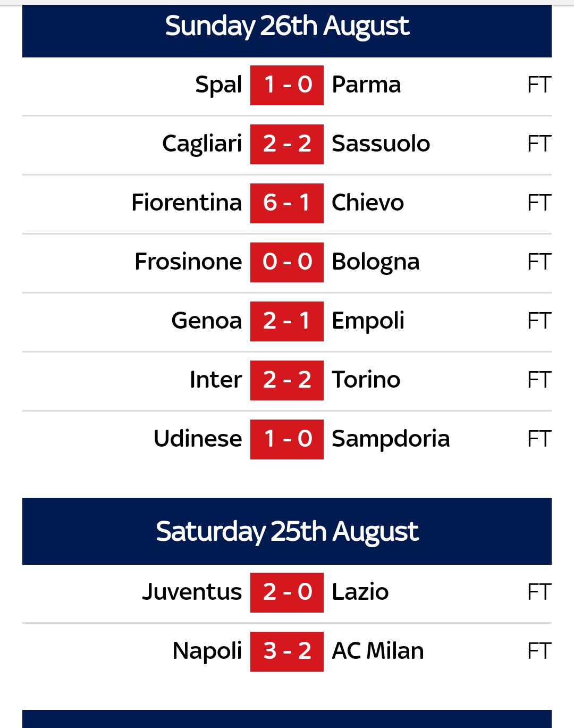The image size is (574, 728).
Task: Click the FT status for Spal match
Action: coord(539,85)
